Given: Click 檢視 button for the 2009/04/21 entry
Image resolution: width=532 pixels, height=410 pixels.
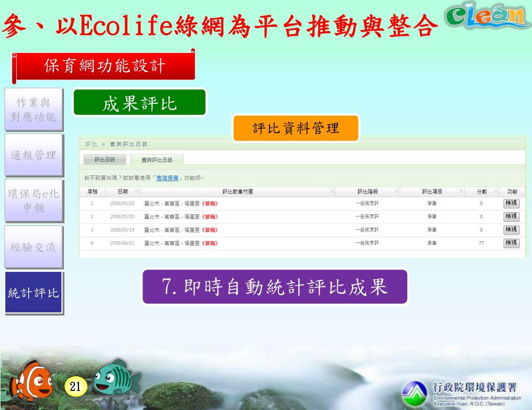Looking at the screenshot, I should [511, 243].
